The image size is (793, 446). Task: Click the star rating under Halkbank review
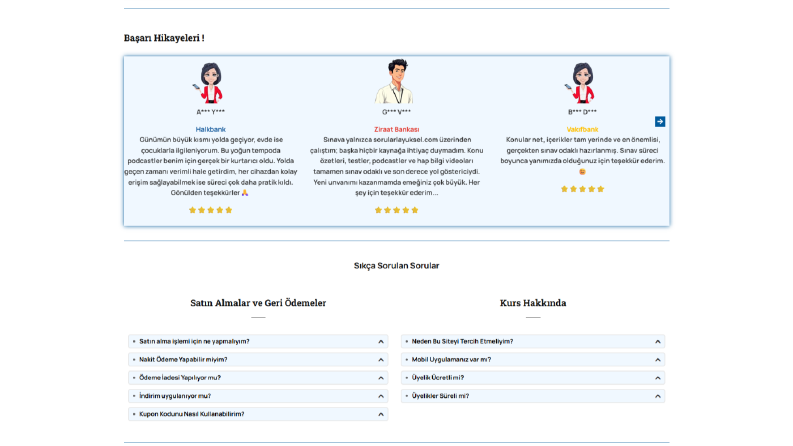pyautogui.click(x=210, y=210)
